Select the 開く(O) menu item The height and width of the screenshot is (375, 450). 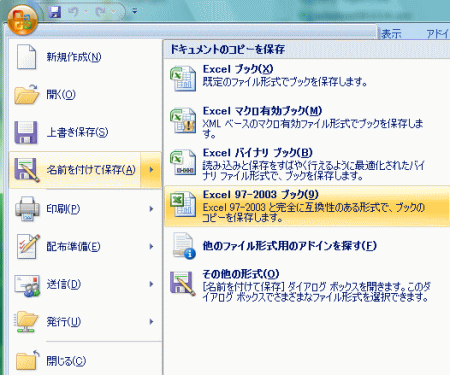pos(86,95)
